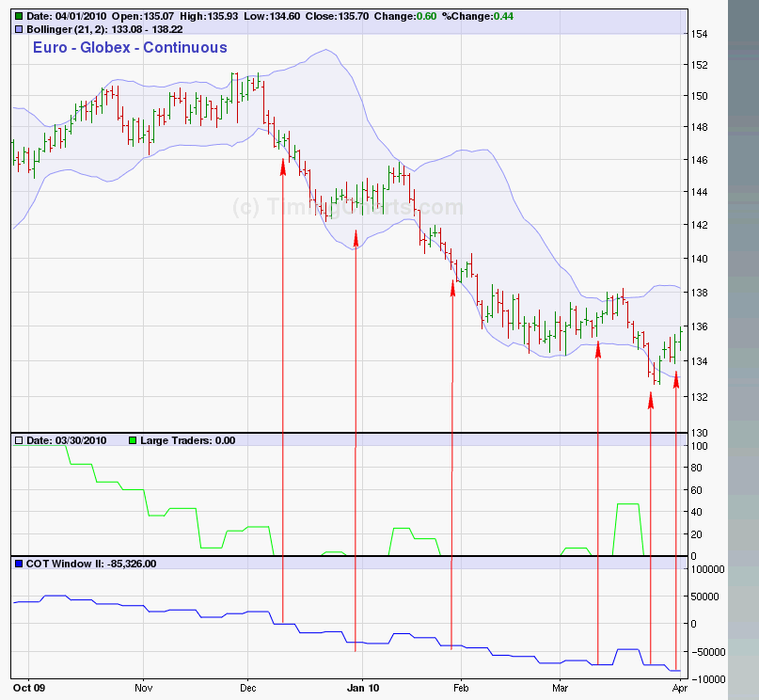The width and height of the screenshot is (759, 700).
Task: Click the 100000 value on COT axis
Action: (x=707, y=569)
